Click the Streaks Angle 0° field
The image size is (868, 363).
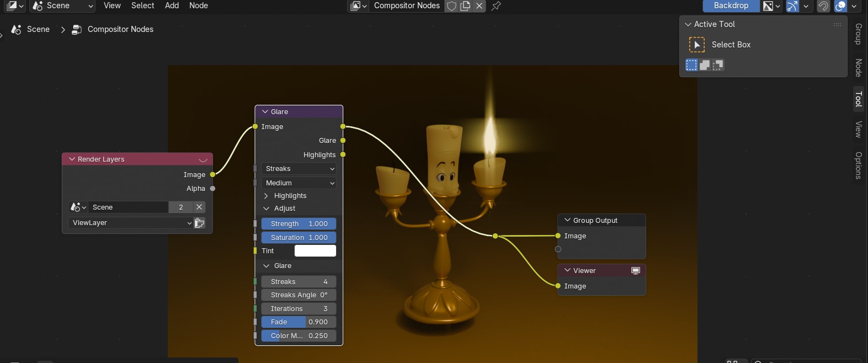(299, 295)
